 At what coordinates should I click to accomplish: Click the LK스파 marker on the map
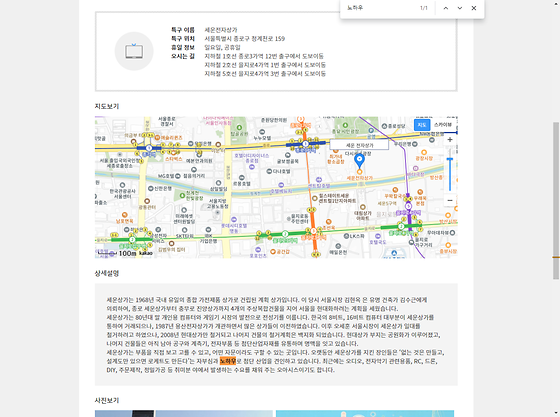346,236
